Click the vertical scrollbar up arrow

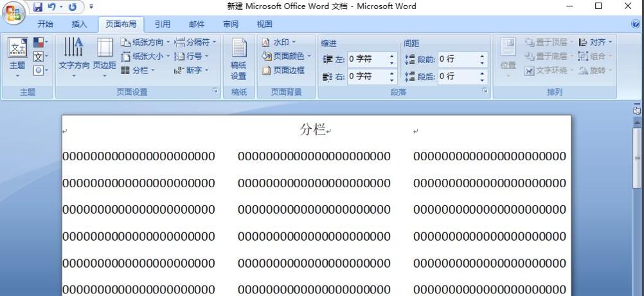pos(637,122)
